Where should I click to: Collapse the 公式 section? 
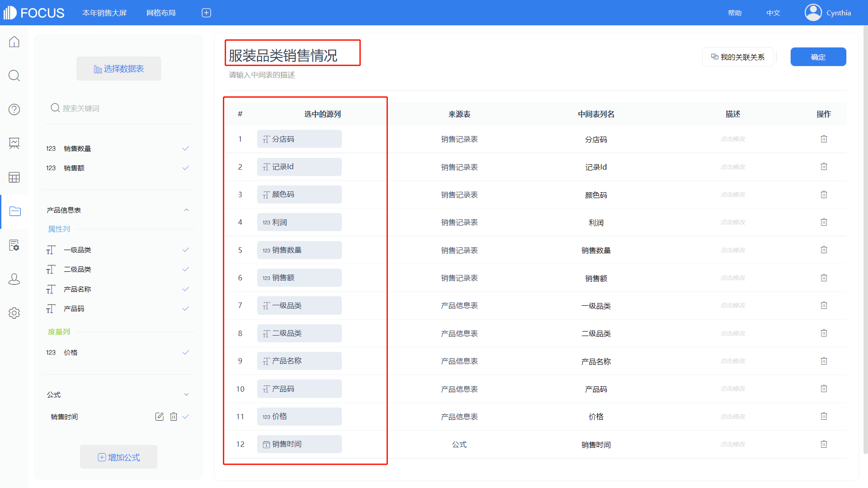pos(186,394)
